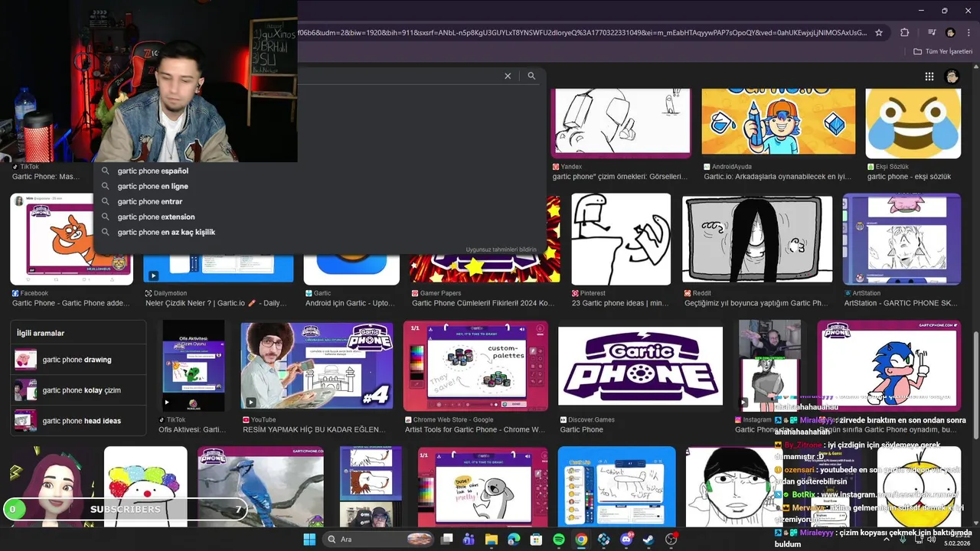Image resolution: width=980 pixels, height=551 pixels.
Task: Click the Chrome address bar URL
Action: (582, 33)
